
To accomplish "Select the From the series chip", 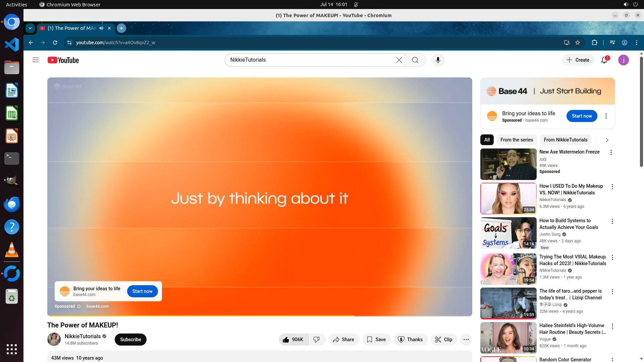I will (x=517, y=140).
